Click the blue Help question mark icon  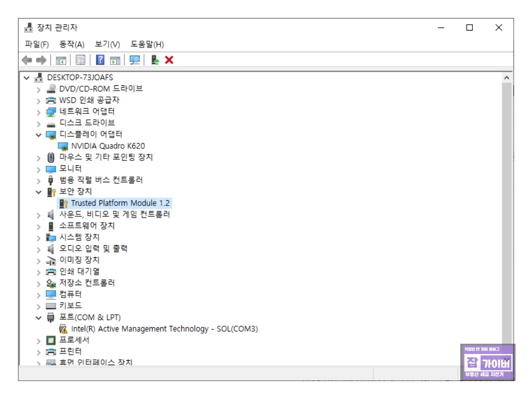[100, 60]
